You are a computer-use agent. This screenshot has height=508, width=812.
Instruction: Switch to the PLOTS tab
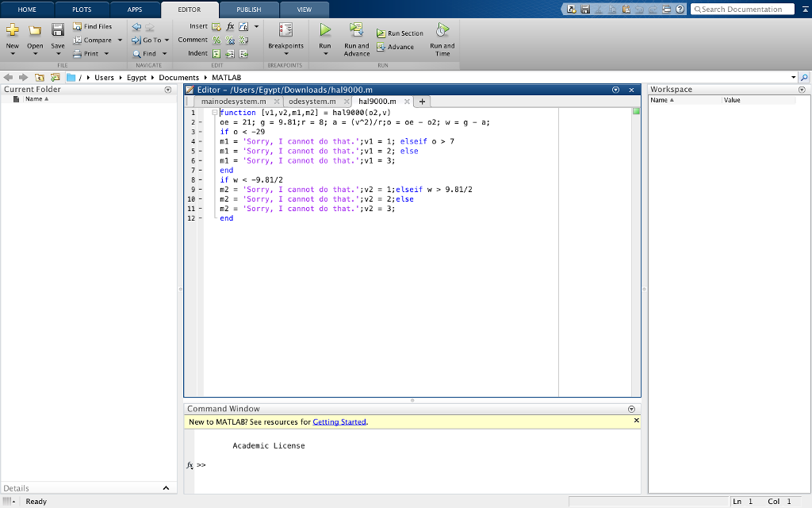click(82, 10)
